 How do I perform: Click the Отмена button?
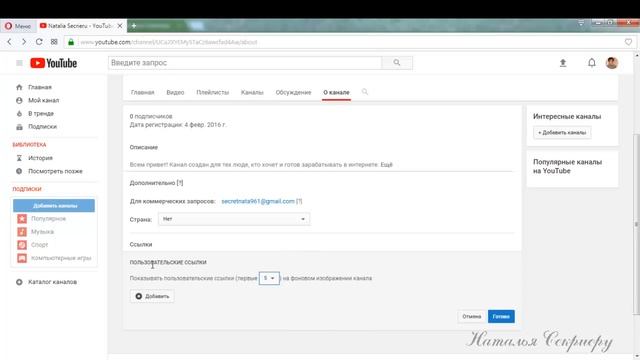471,316
